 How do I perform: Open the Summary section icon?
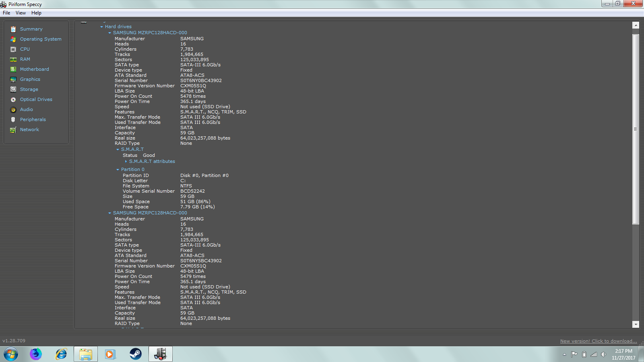click(x=13, y=29)
